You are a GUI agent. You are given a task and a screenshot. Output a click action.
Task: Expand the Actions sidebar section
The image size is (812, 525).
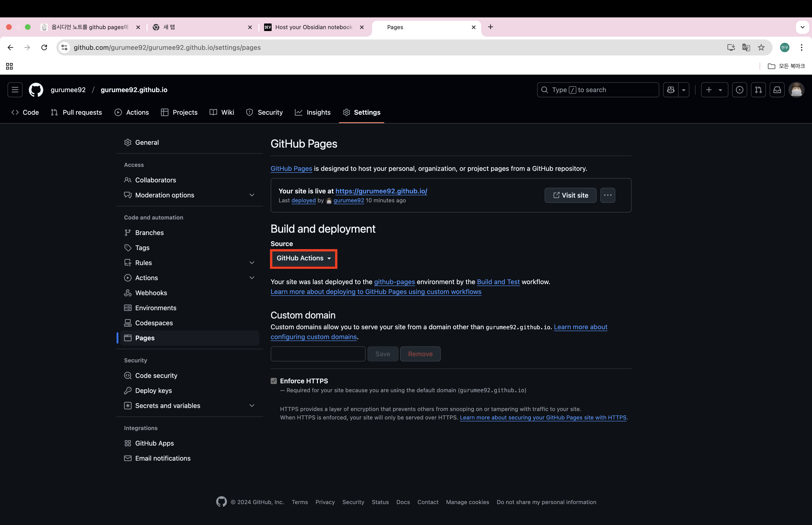(x=252, y=278)
